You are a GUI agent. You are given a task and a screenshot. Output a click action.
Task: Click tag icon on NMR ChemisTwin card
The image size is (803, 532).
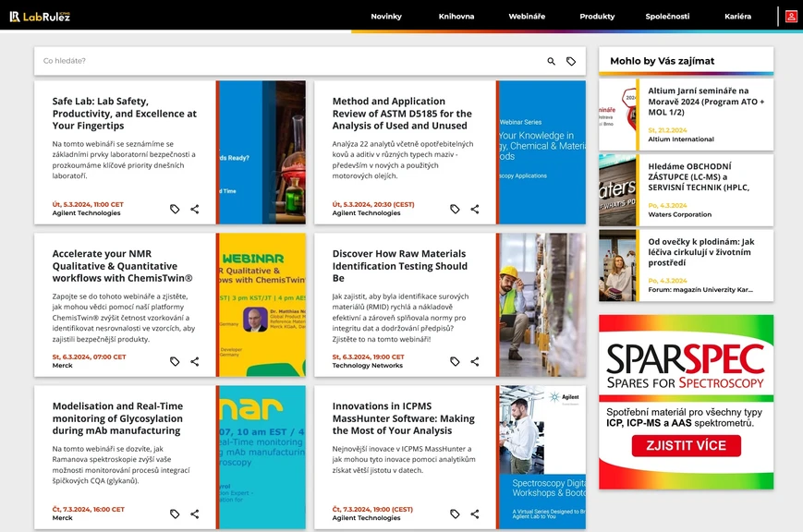pyautogui.click(x=175, y=361)
